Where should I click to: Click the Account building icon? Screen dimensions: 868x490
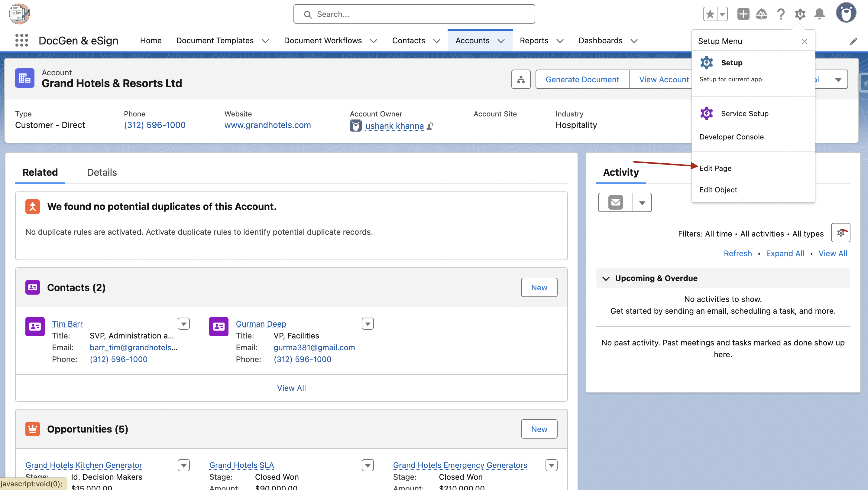pyautogui.click(x=24, y=78)
